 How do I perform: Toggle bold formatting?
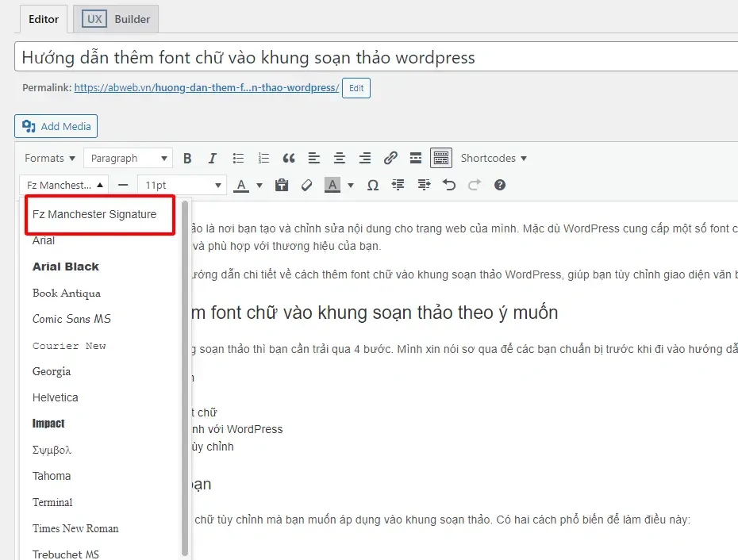[x=187, y=158]
